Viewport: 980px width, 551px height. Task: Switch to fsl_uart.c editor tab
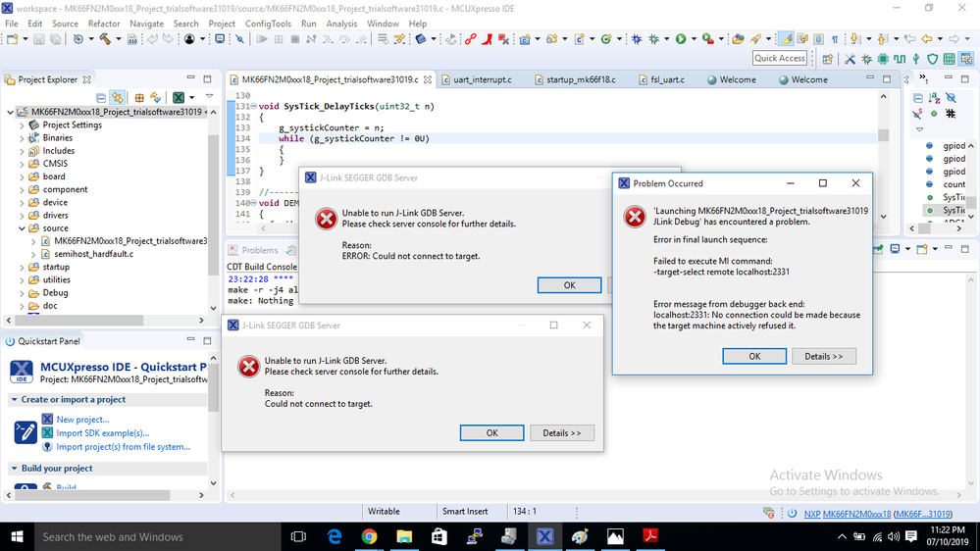coord(662,80)
